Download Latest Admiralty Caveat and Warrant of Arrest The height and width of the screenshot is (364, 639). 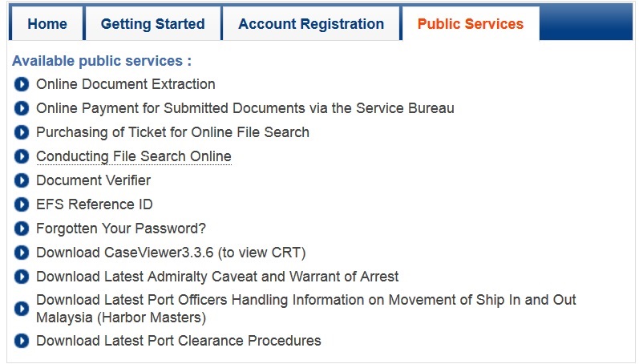click(x=217, y=277)
